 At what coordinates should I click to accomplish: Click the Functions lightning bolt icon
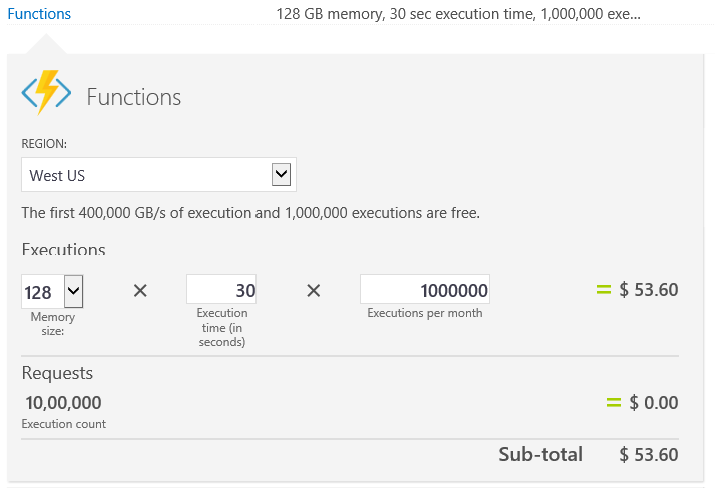[46, 94]
